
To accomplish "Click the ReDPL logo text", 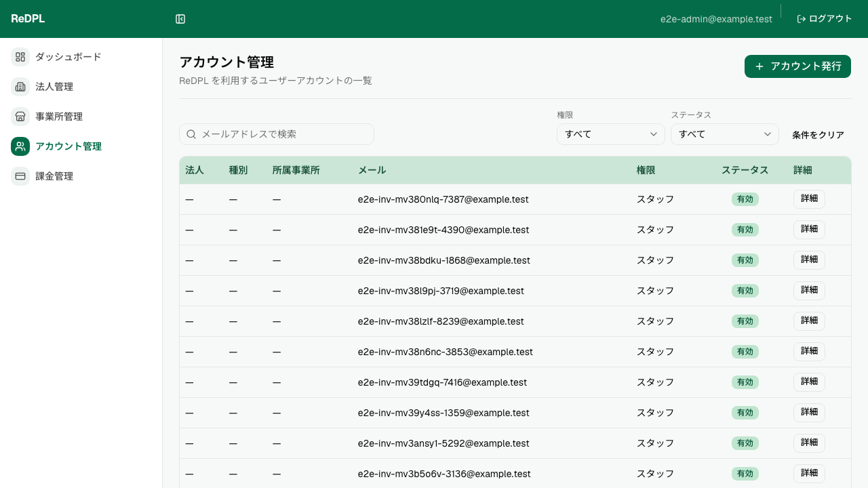I will click(x=28, y=19).
